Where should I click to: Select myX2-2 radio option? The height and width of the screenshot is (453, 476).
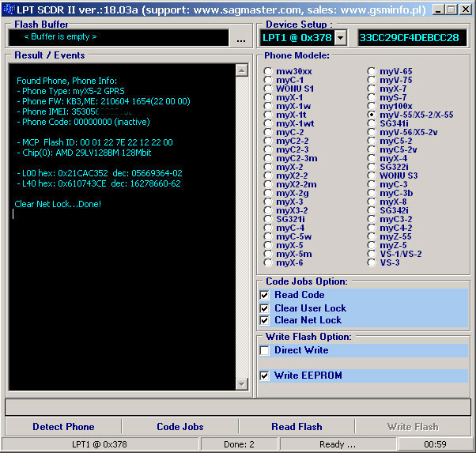[268, 176]
